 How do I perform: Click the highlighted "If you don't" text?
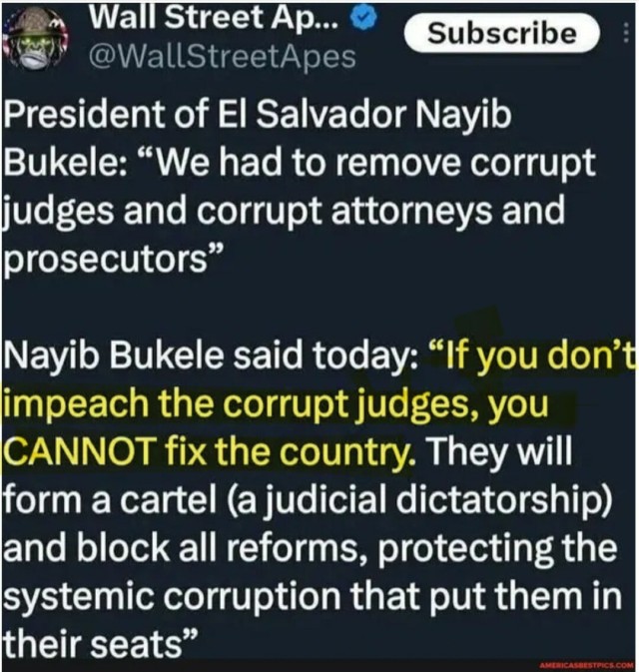pyautogui.click(x=533, y=355)
